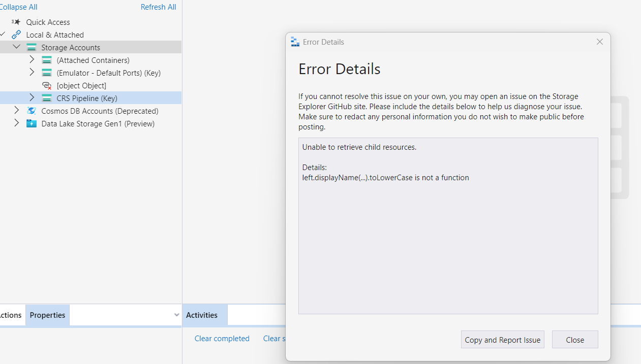This screenshot has height=364, width=641.
Task: Click the Storage Accounts service icon
Action: (31, 47)
